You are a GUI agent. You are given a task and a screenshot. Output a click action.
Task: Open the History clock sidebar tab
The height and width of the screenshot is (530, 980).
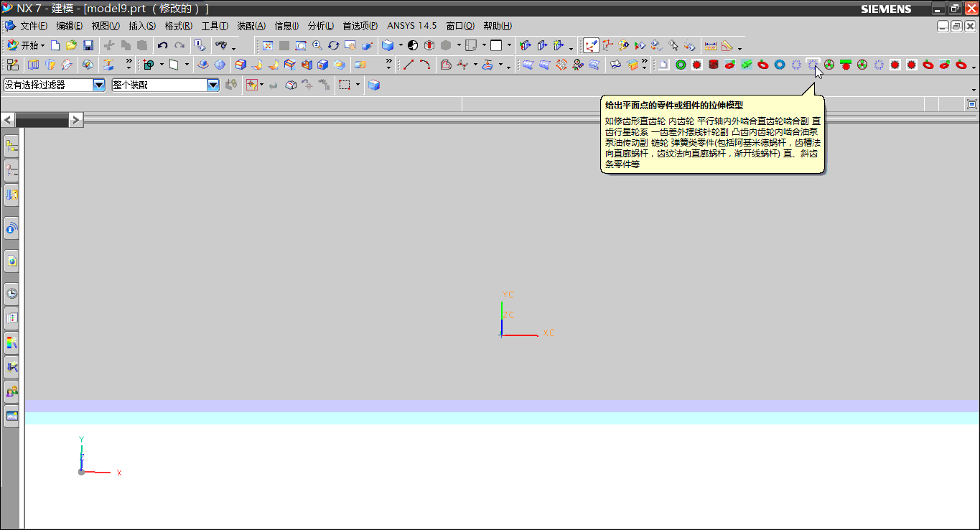pos(11,293)
